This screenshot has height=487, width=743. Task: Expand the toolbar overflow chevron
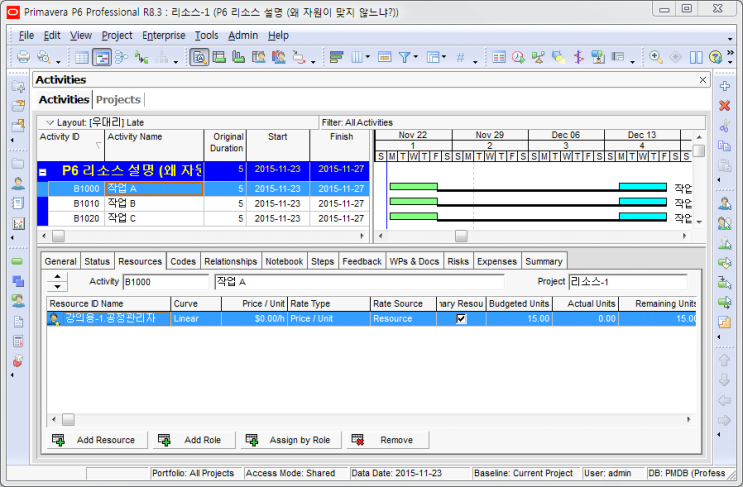tap(730, 52)
